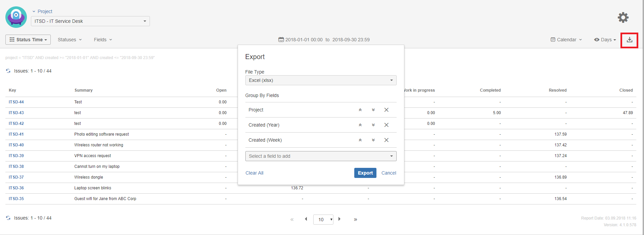644x235 pixels.
Task: Expand the ITSD project selector
Action: point(90,21)
